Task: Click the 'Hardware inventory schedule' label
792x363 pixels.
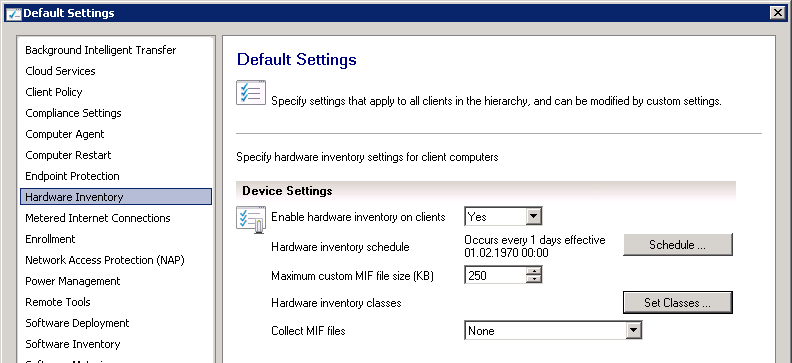Action: pyautogui.click(x=340, y=247)
